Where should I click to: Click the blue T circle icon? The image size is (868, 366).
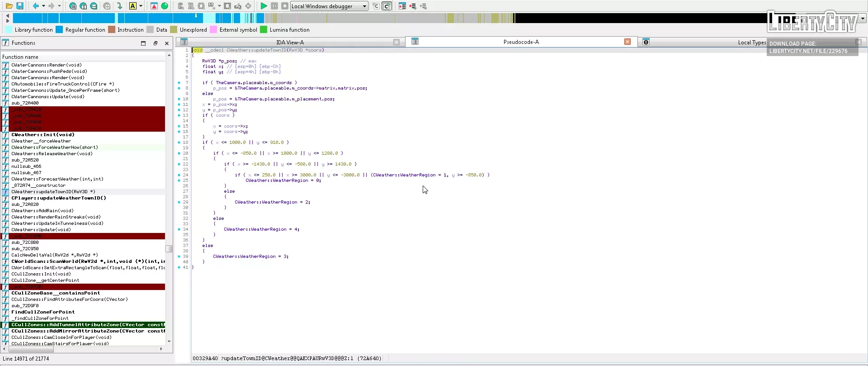84,6
